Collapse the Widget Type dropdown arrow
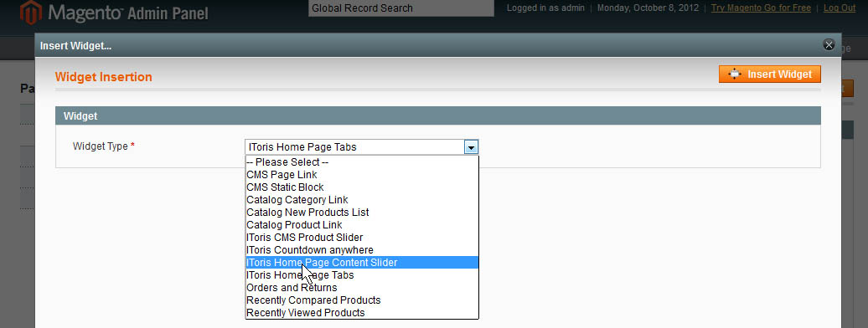This screenshot has height=328, width=868. point(471,147)
